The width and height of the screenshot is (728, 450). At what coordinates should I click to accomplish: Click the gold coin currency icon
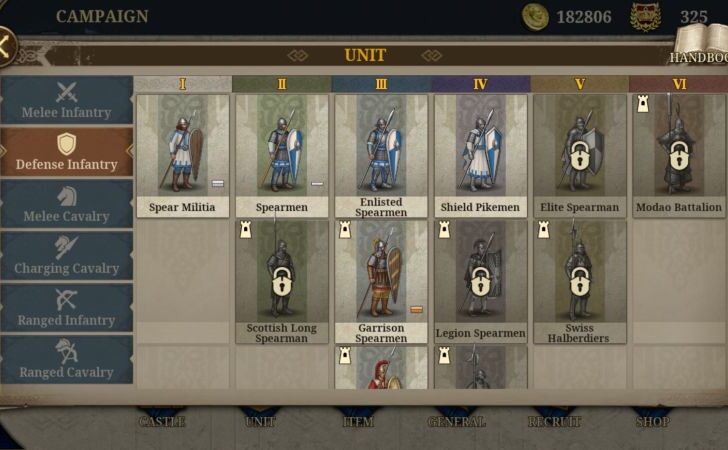tap(535, 17)
